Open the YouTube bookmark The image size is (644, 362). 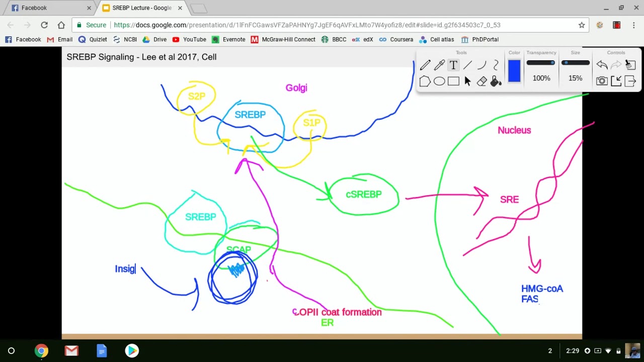189,39
